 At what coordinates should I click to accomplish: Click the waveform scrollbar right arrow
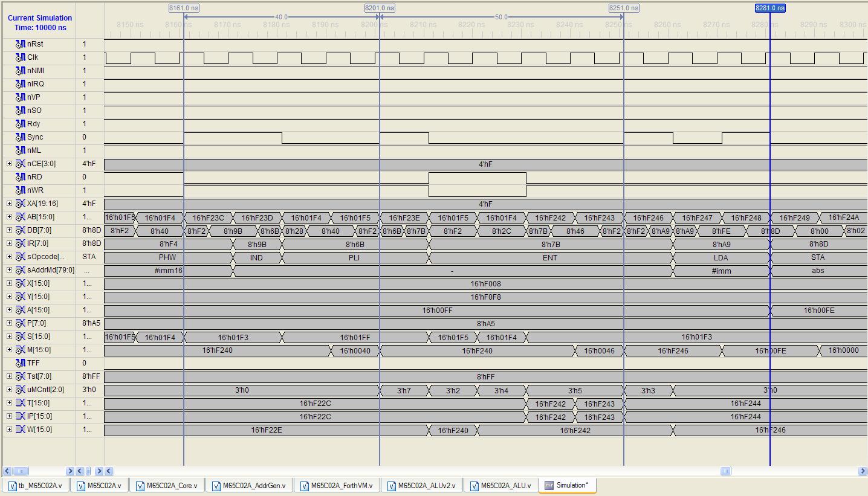(x=863, y=471)
